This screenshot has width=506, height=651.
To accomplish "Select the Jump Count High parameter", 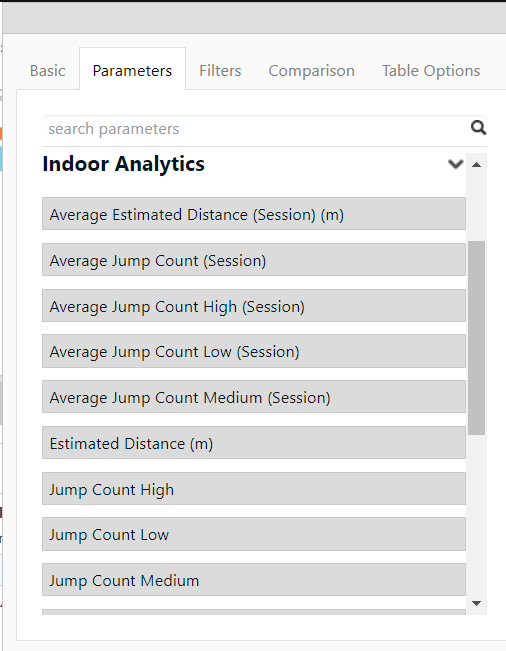I will click(x=254, y=489).
